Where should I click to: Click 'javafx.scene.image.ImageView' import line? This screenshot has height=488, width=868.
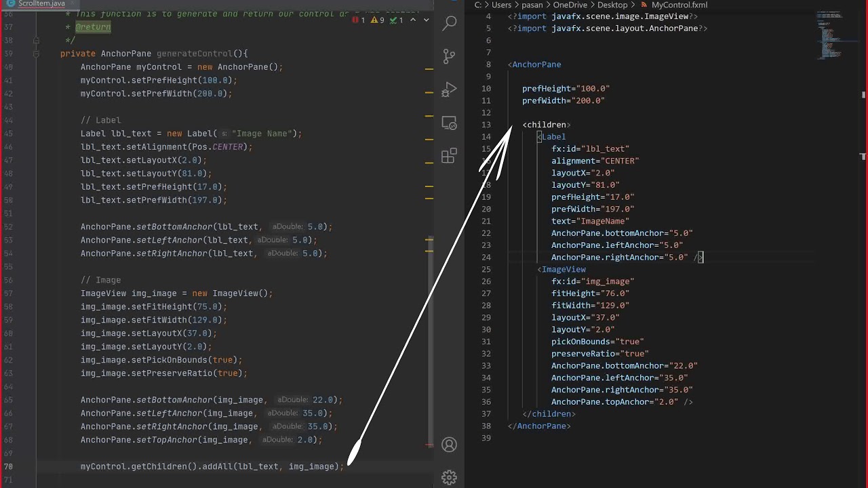[x=603, y=16]
